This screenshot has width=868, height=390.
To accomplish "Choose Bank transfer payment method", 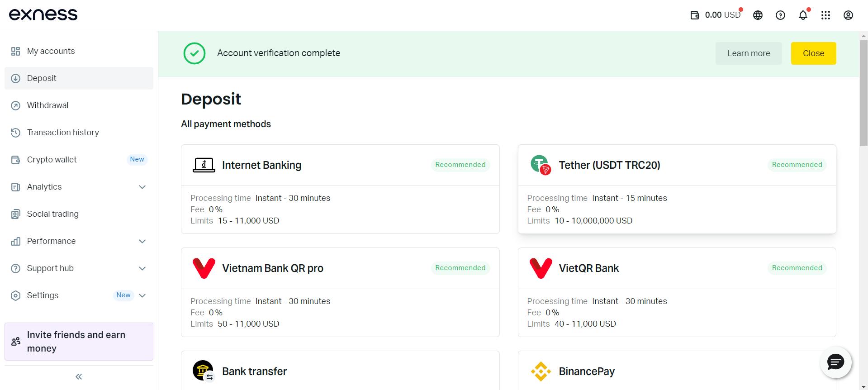I will pyautogui.click(x=340, y=371).
